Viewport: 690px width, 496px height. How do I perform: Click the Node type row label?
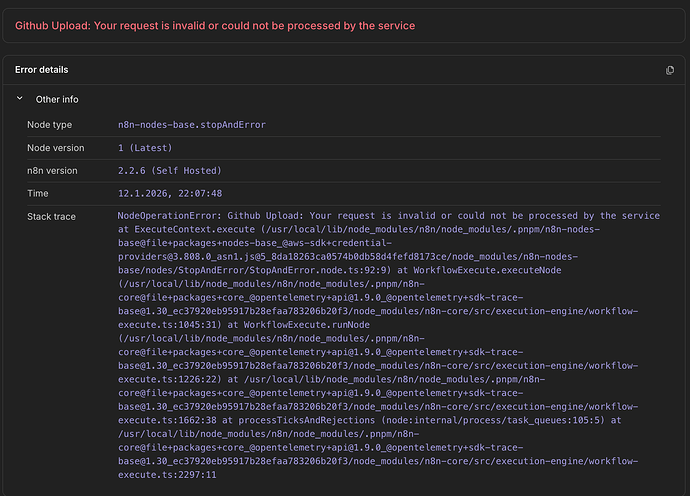[x=49, y=125]
